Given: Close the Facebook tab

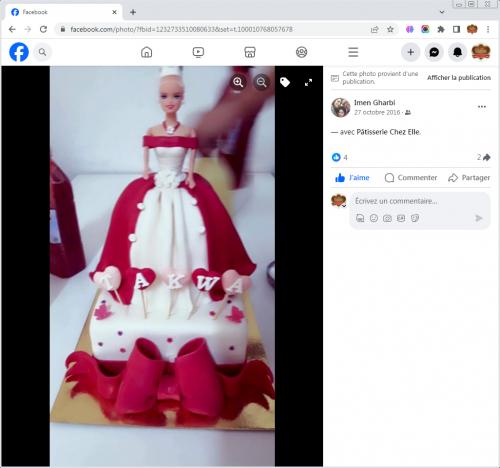Looking at the screenshot, I should [114, 12].
